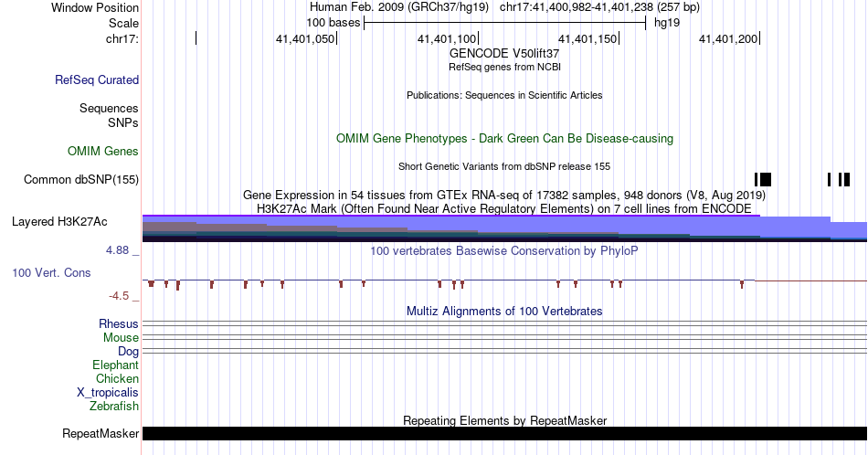Select the 'Zebrafish' alignment row label
868x455 pixels.
pyautogui.click(x=114, y=406)
